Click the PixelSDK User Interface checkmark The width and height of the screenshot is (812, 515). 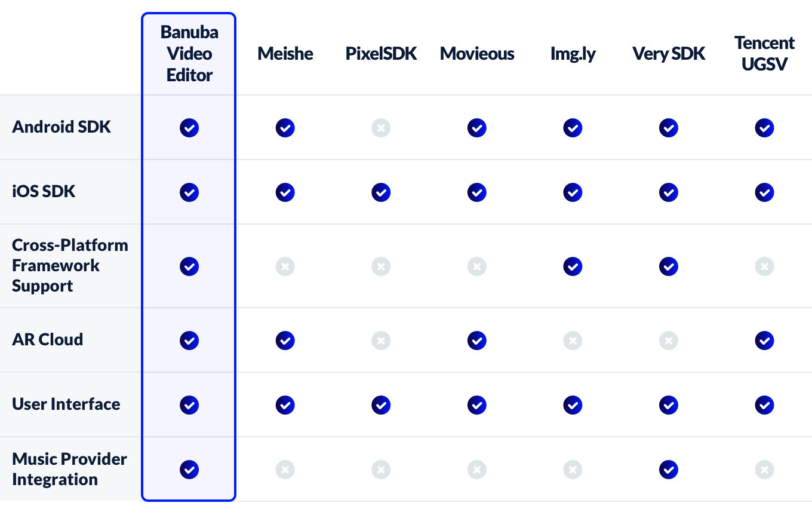click(381, 405)
